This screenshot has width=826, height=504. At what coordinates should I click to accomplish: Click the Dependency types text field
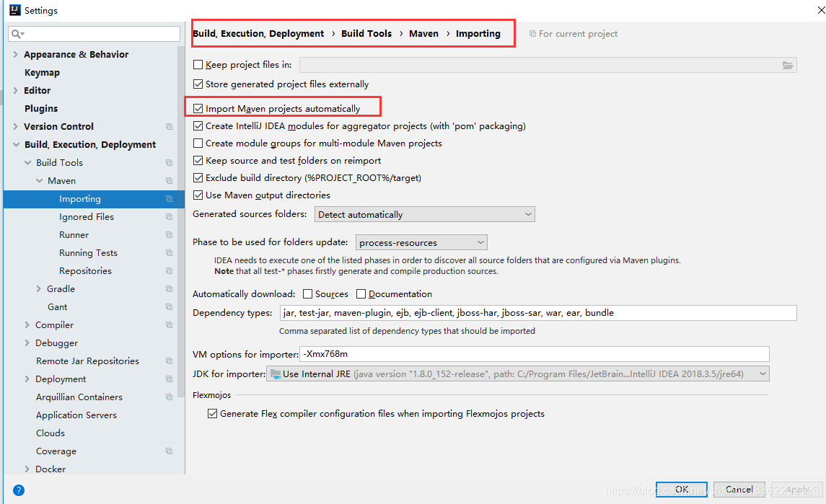(x=538, y=313)
